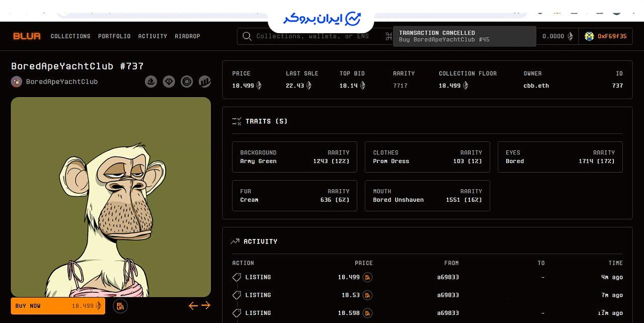Click the Top Bid value 18.14

click(349, 86)
